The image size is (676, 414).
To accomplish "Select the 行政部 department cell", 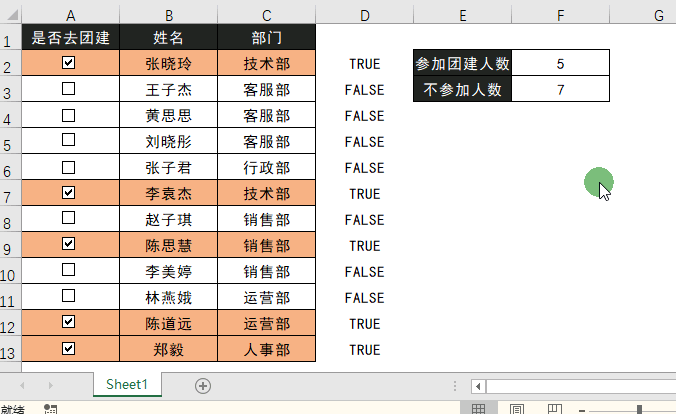I will [266, 167].
